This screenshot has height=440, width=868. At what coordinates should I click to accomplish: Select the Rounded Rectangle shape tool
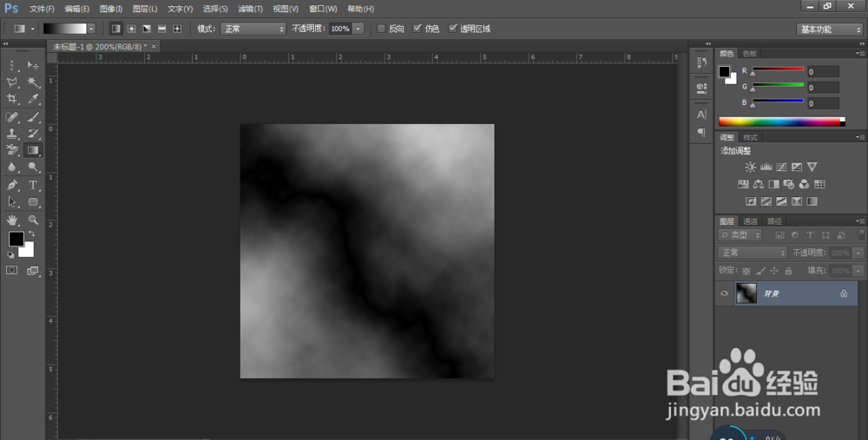pyautogui.click(x=33, y=202)
